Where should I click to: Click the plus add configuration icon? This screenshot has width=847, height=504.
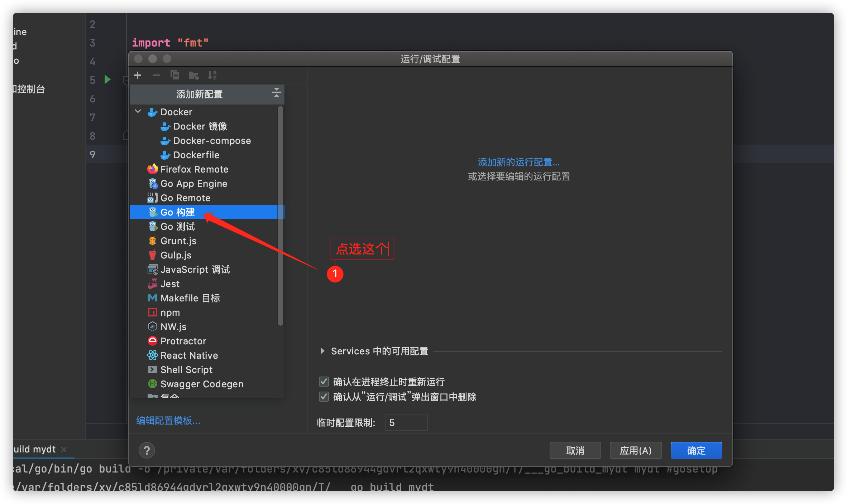[x=138, y=75]
